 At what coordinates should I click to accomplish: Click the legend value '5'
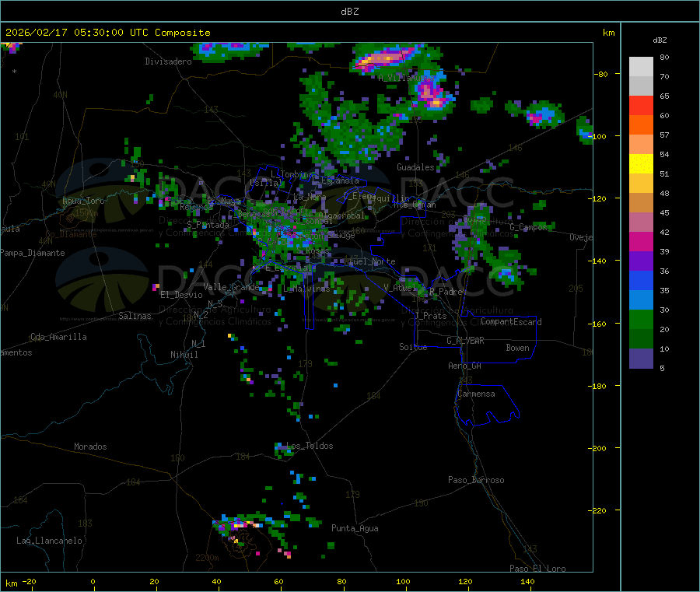pyautogui.click(x=662, y=369)
